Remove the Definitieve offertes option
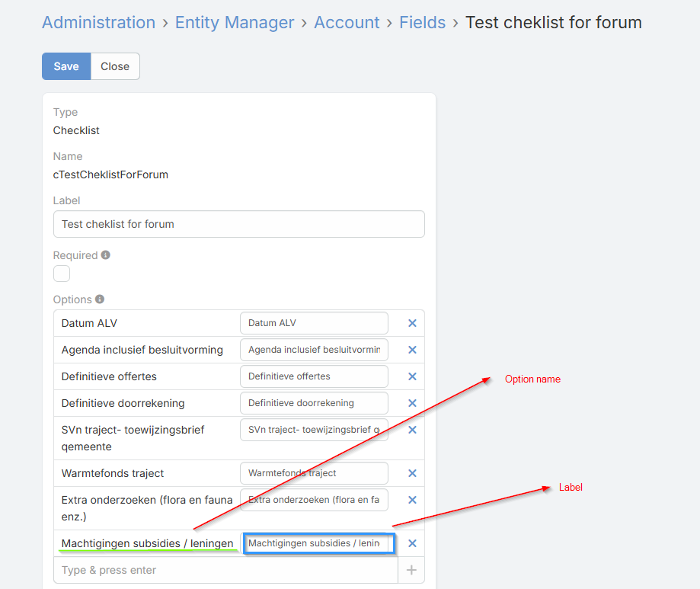 [412, 376]
